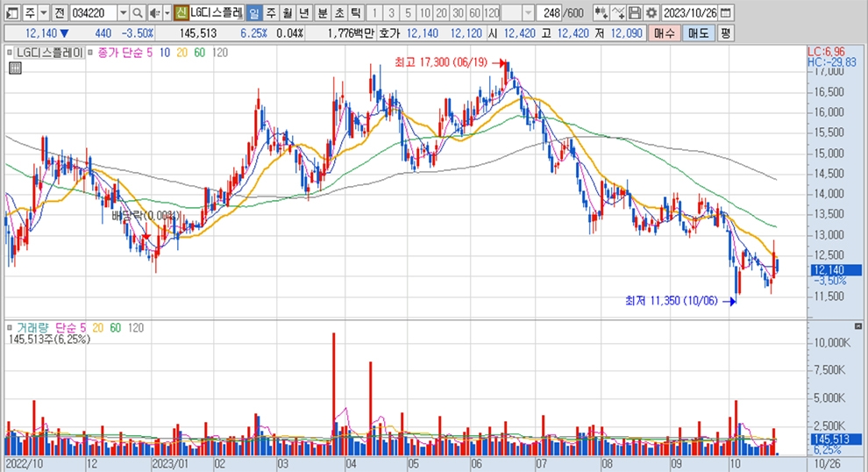
Task: Open the calendar date picker icon
Action: click(726, 12)
